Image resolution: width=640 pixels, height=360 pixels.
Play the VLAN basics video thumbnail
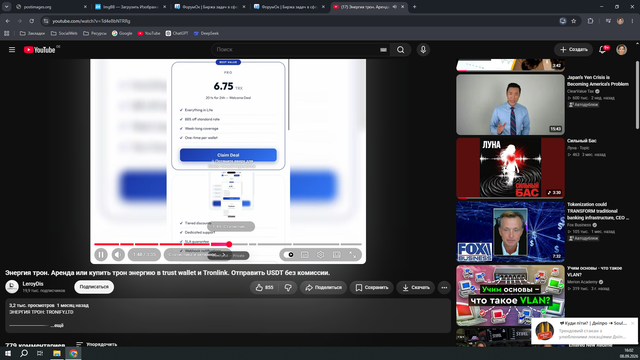pyautogui.click(x=510, y=296)
